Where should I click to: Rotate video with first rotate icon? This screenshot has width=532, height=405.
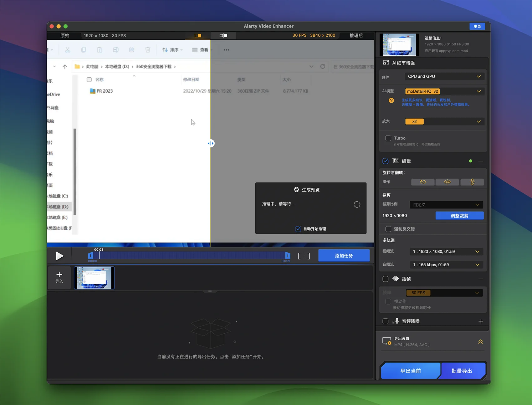423,182
